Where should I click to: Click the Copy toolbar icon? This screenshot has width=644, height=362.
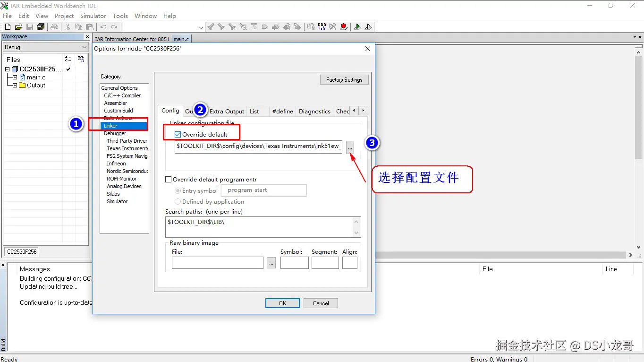point(78,27)
